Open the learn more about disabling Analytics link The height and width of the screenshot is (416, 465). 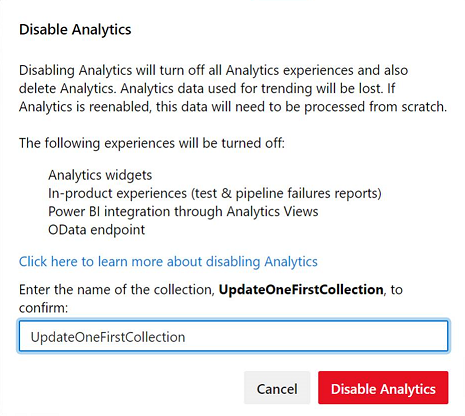pos(168,262)
